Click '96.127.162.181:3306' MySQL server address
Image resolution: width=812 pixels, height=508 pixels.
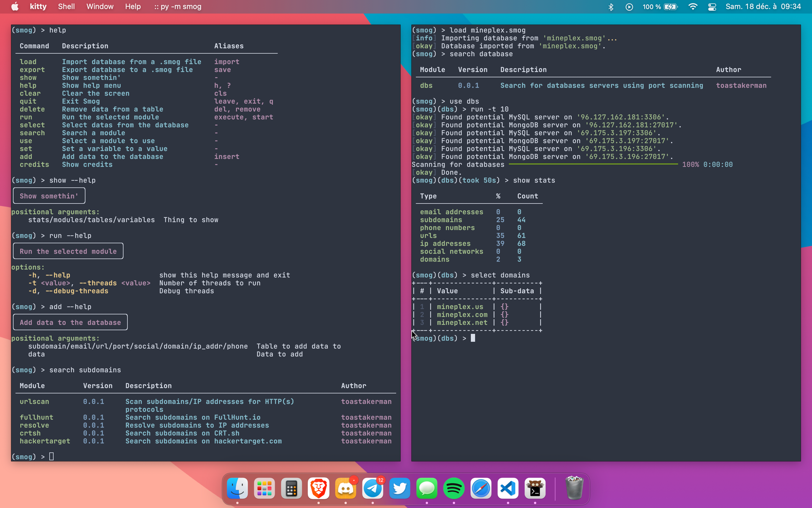pos(621,117)
